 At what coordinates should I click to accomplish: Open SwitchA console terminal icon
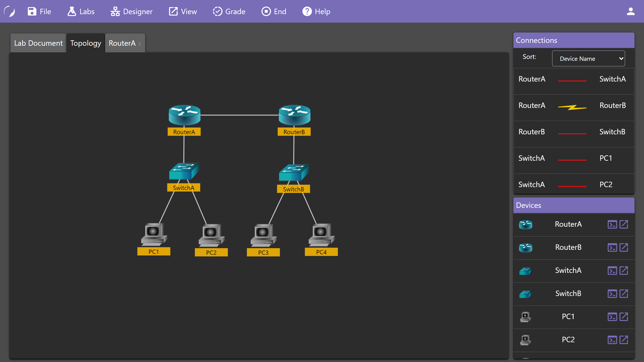(x=612, y=271)
